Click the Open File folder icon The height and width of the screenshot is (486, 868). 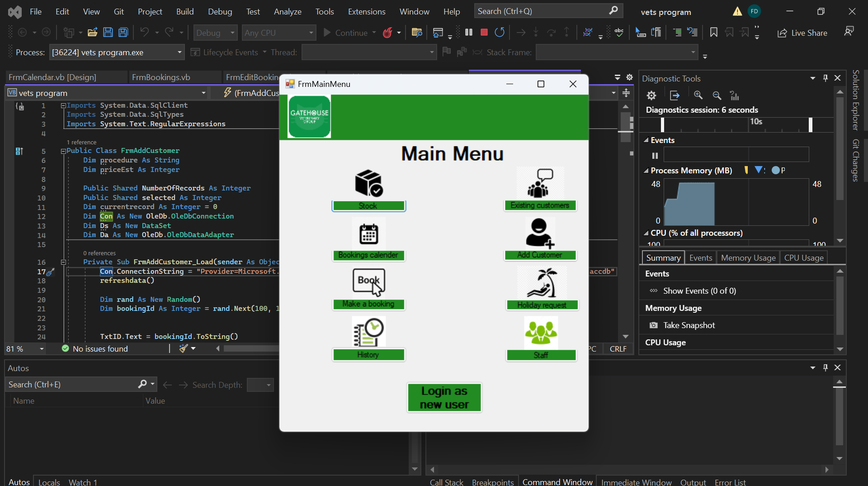(92, 33)
